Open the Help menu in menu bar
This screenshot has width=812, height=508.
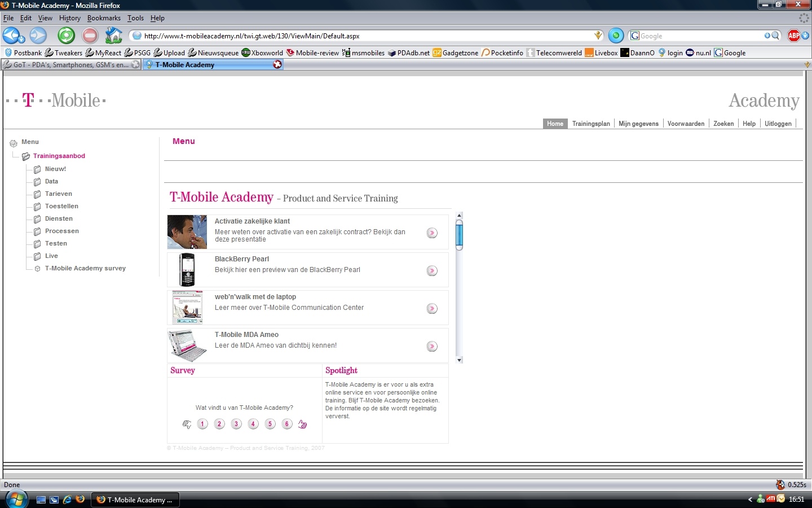tap(157, 18)
